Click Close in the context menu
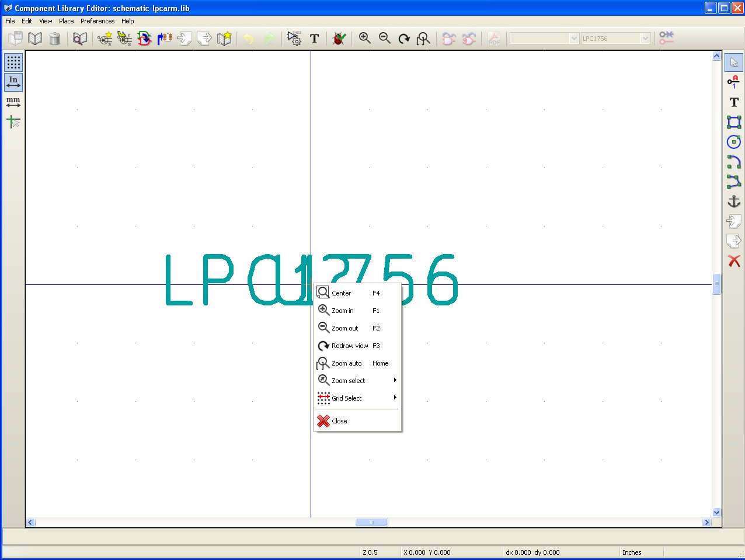The image size is (745, 560). [x=339, y=421]
